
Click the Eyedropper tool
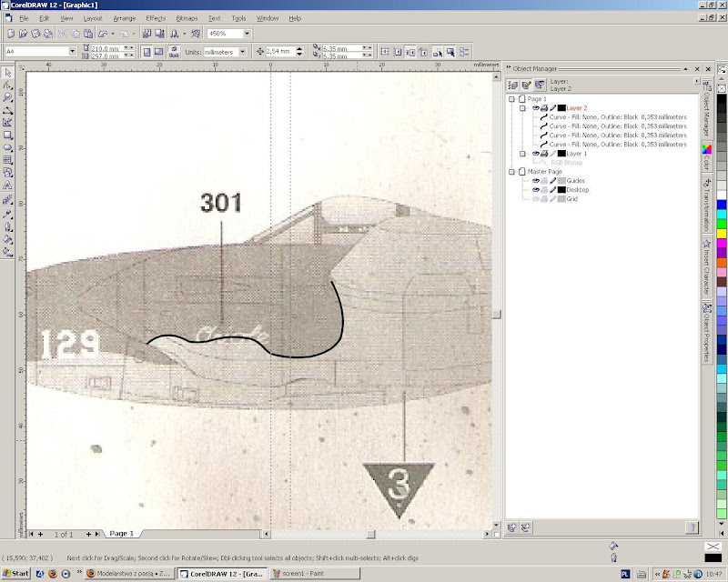(7, 213)
